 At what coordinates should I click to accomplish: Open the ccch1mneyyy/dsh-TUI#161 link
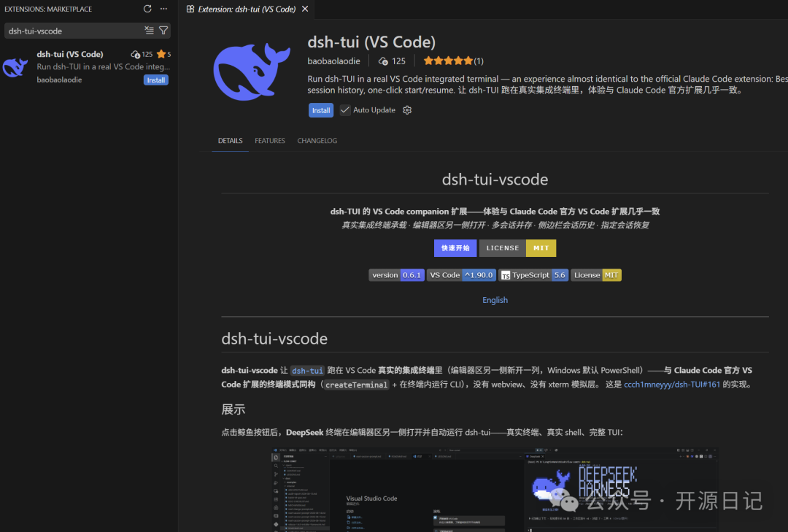(x=672, y=384)
